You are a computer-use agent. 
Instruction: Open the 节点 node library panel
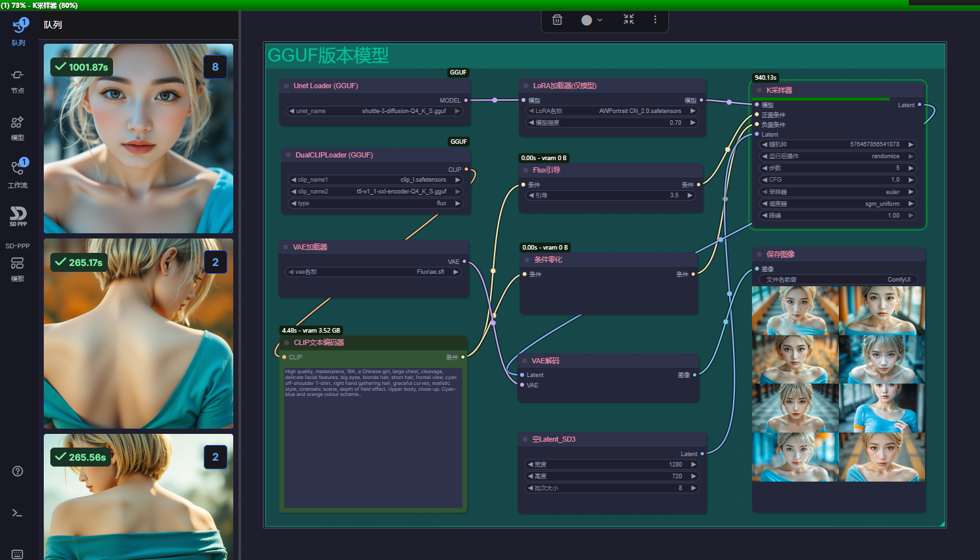18,80
